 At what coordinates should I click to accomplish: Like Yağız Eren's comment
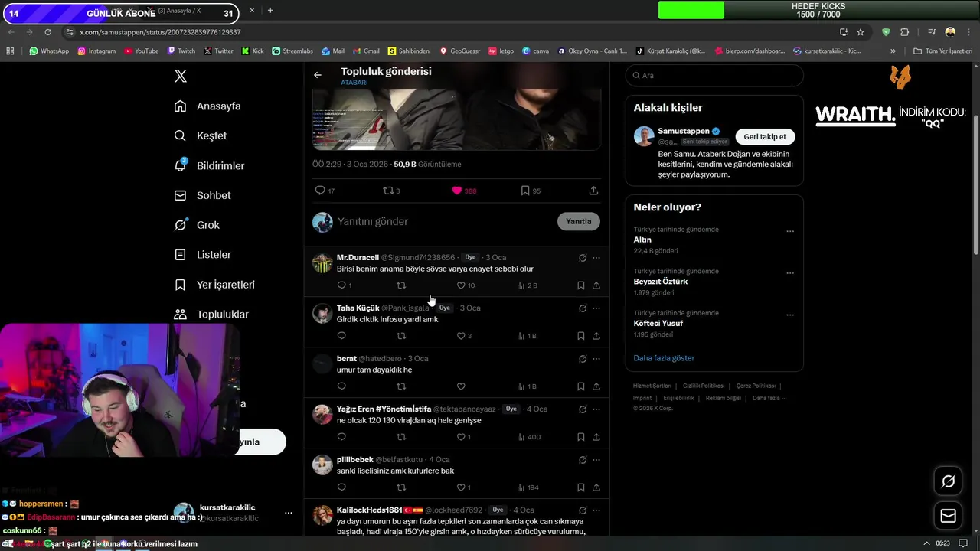[461, 437]
